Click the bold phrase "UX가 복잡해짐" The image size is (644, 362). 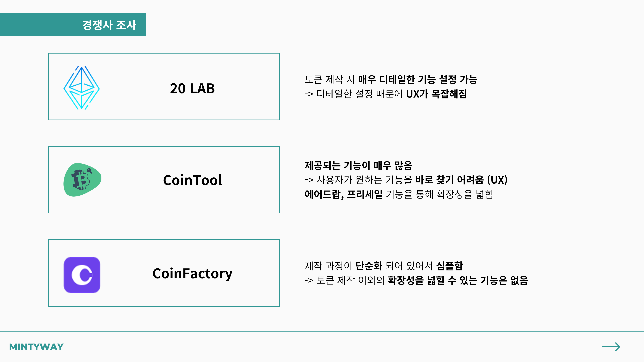click(436, 94)
